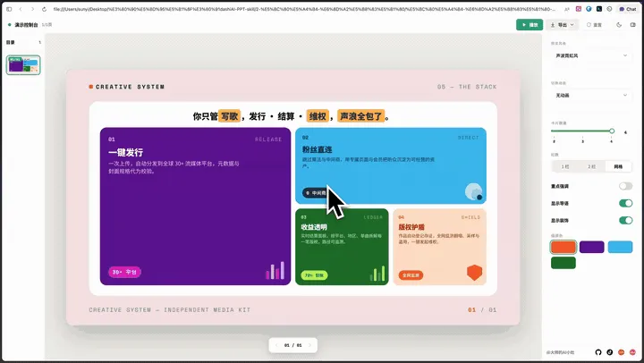Image resolution: width=644 pixels, height=363 pixels.
Task: Click the 30+ 平台 pill badge
Action: pyautogui.click(x=125, y=272)
